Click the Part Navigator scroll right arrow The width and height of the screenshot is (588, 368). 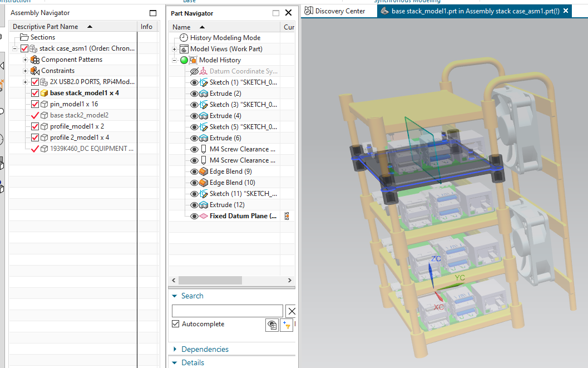click(289, 280)
